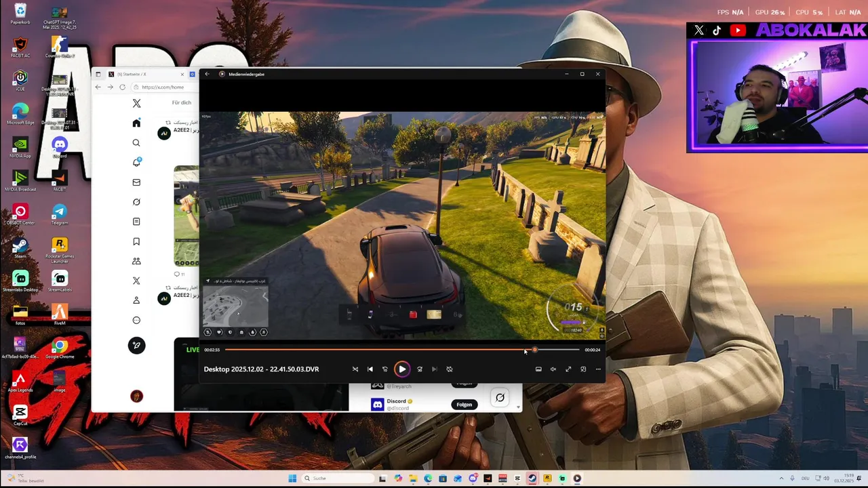The image size is (868, 488).
Task: Click floating Grok button on X
Action: pos(500,398)
